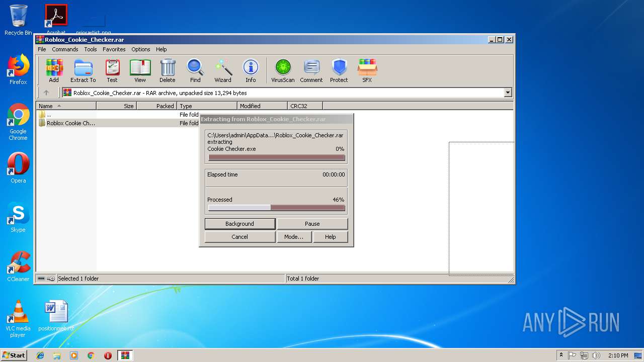Click the 2:10 PM clock
This screenshot has width=644, height=362.
click(618, 355)
